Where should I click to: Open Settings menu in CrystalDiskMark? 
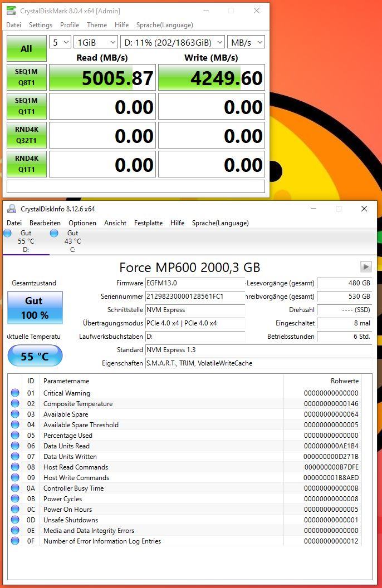[41, 24]
